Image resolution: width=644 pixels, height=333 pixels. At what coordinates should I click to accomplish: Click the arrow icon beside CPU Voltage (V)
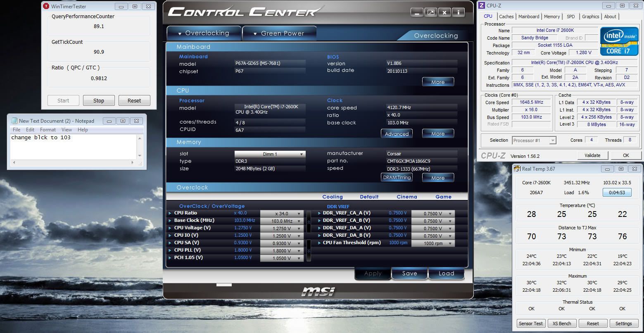coord(170,228)
